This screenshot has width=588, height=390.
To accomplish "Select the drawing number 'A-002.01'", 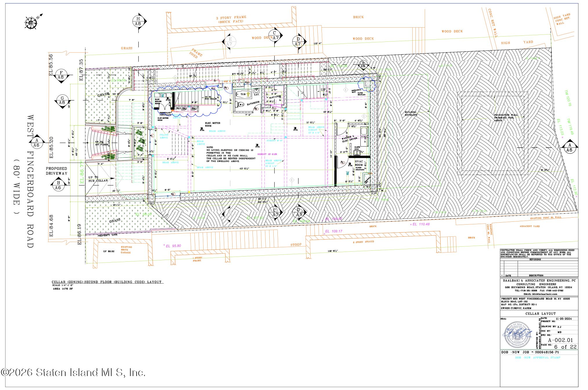I will click(x=560, y=340).
